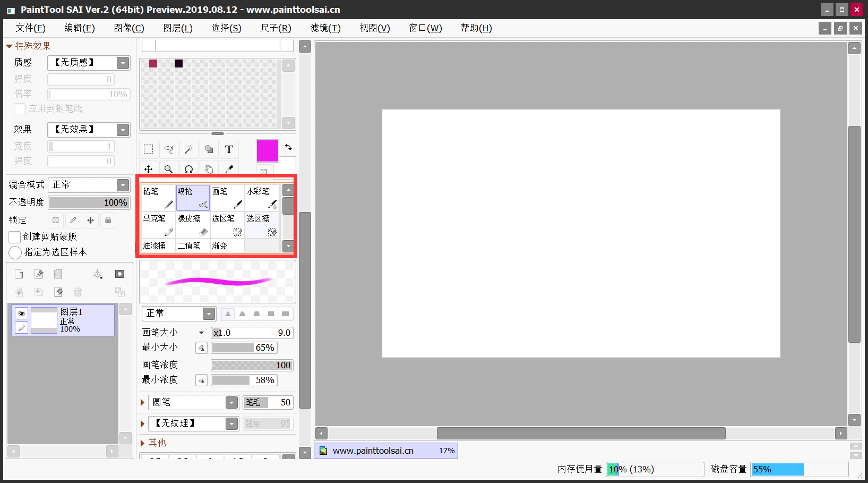Clear the layer with eraser icon
Screen dimensions: 868x483
58,292
